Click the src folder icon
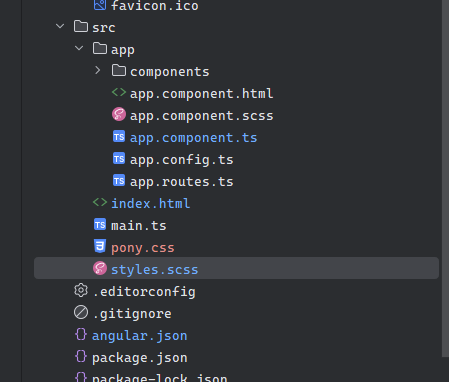 click(x=81, y=26)
